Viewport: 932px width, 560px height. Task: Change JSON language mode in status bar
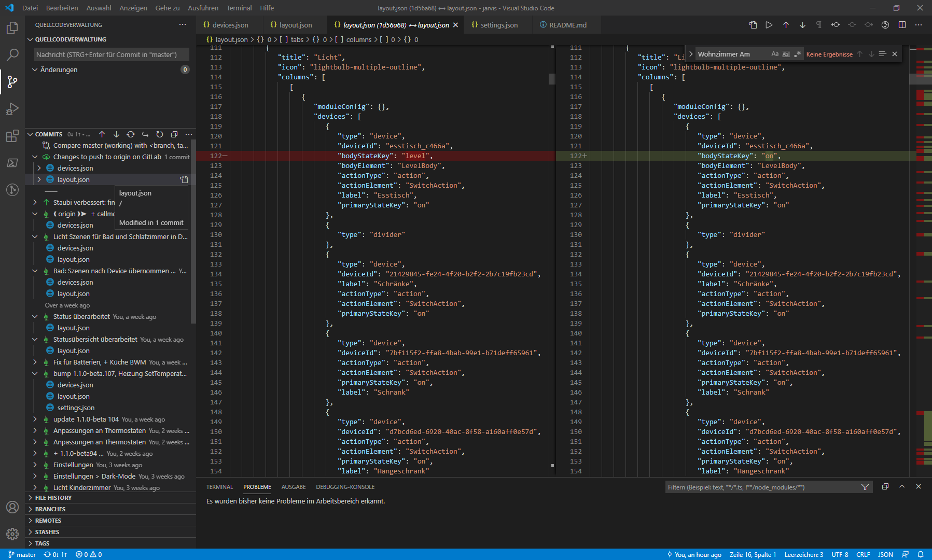coord(885,554)
